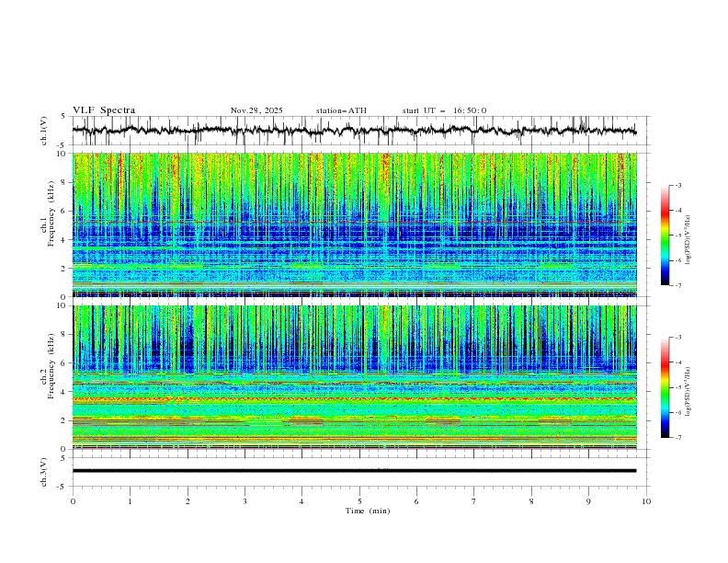
Task: Click the upper colorbar "-3" tick value
Action: pos(677,185)
